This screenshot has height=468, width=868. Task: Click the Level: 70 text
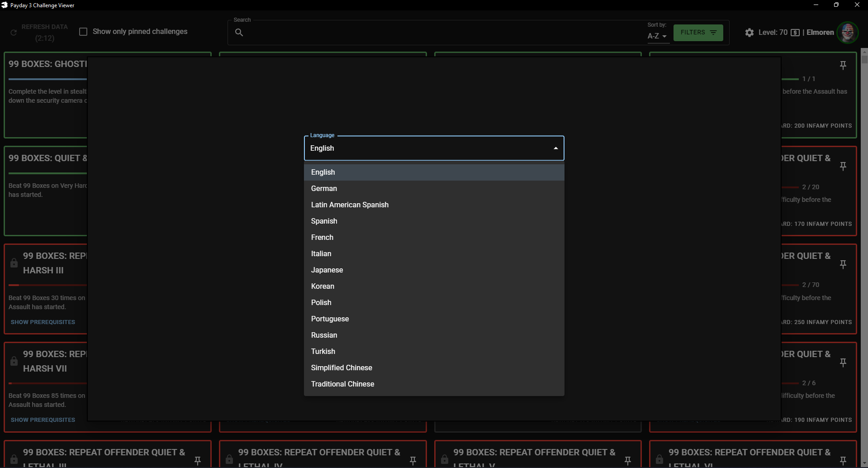click(773, 33)
